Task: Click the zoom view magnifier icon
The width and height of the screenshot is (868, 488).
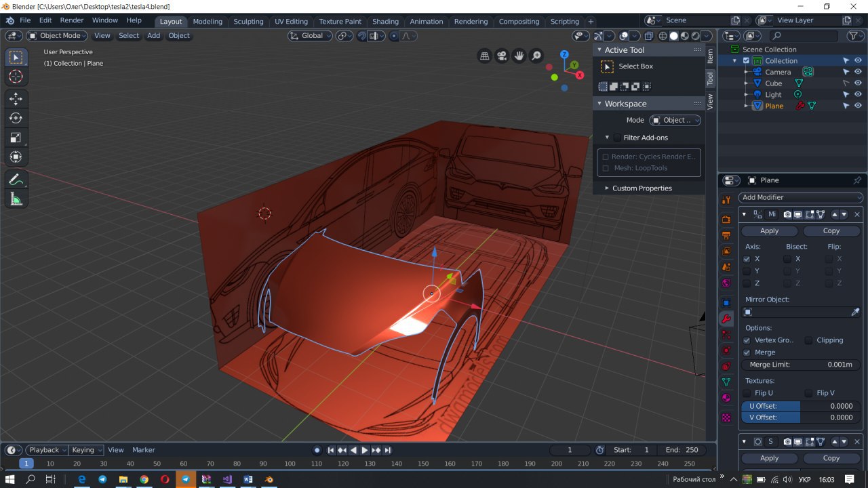Action: (536, 56)
